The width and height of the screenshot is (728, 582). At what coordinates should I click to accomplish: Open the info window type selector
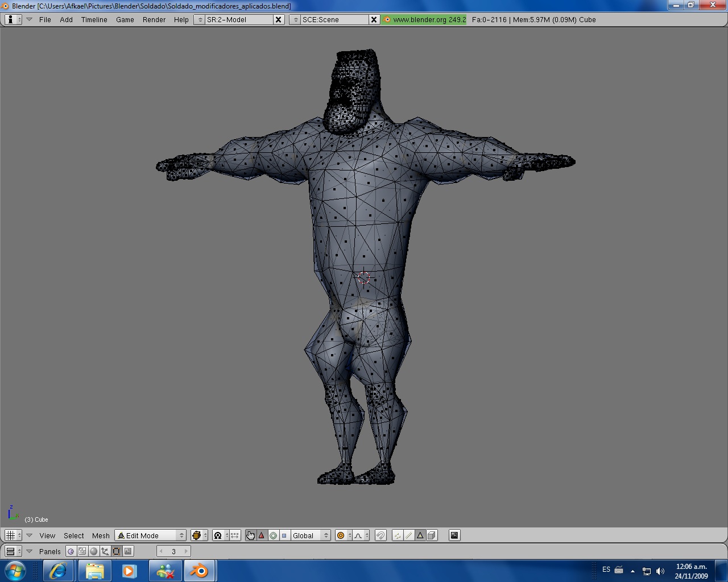(13, 19)
